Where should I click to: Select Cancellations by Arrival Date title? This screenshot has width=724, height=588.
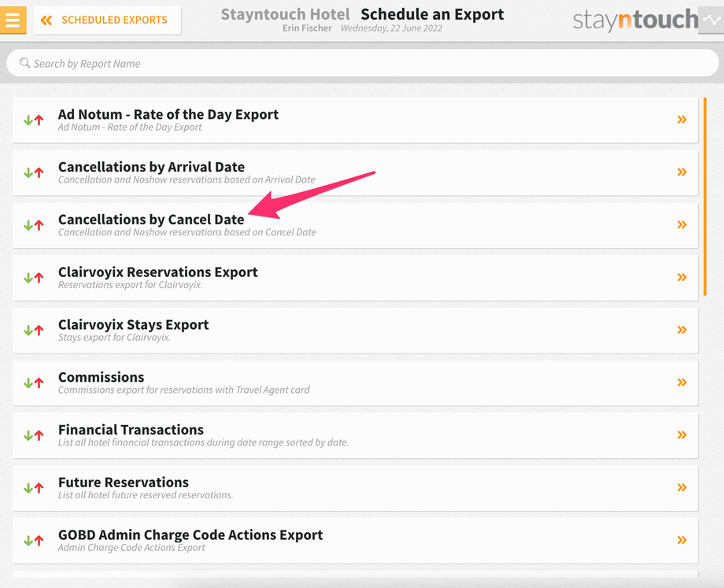[x=151, y=167]
